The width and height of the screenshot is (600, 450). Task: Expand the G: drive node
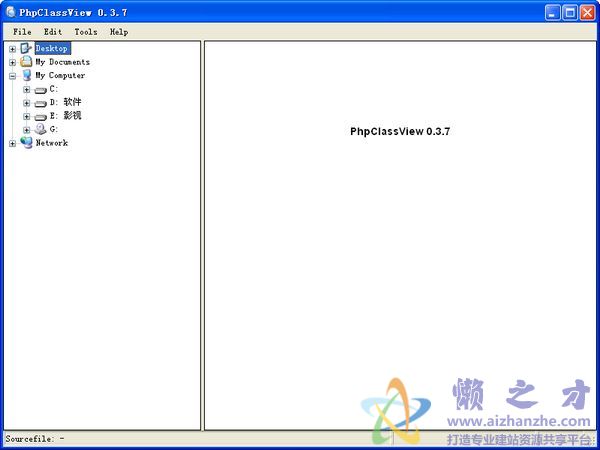(26, 130)
